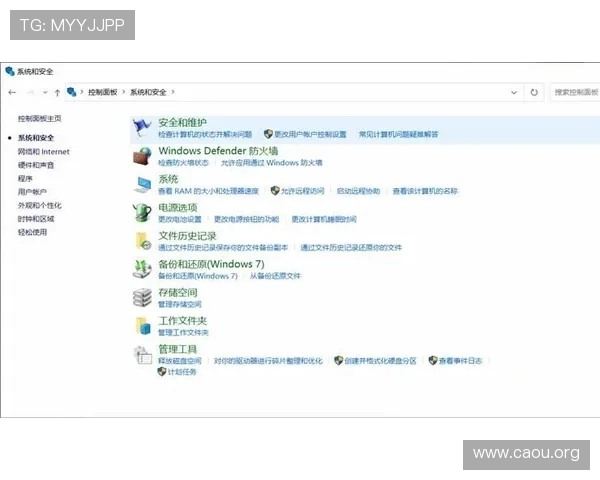This screenshot has width=600, height=480.
Task: Click 允许应用通过 Windows 防火墙 link
Action: click(x=272, y=163)
